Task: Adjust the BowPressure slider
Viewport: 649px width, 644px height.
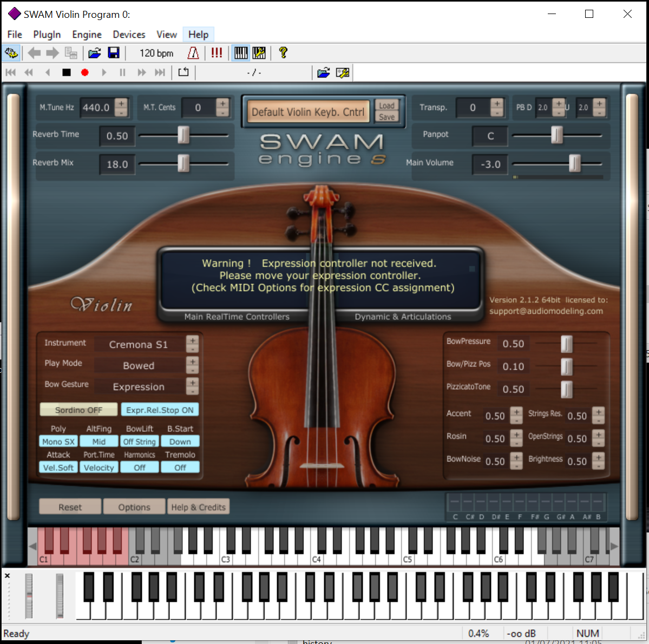Action: tap(566, 344)
